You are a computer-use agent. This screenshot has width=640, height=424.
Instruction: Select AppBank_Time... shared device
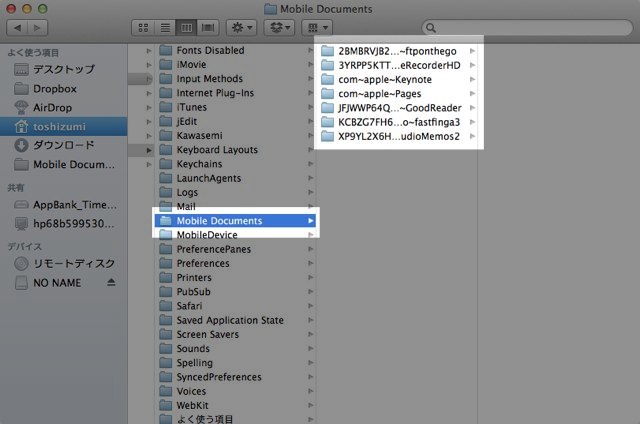tap(64, 205)
